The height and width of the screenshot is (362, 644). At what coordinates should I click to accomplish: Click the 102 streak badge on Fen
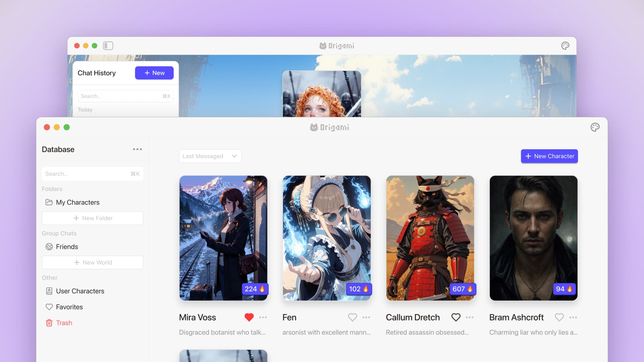tap(359, 289)
